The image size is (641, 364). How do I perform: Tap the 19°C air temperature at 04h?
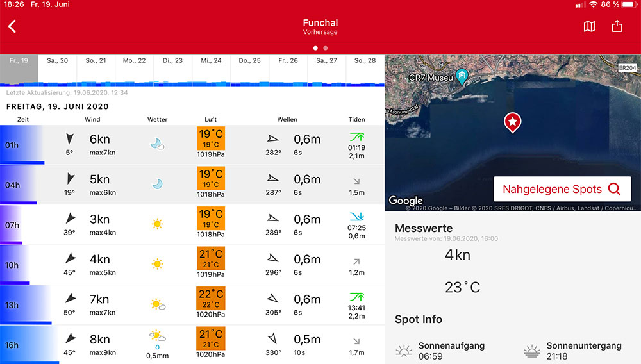pos(211,178)
